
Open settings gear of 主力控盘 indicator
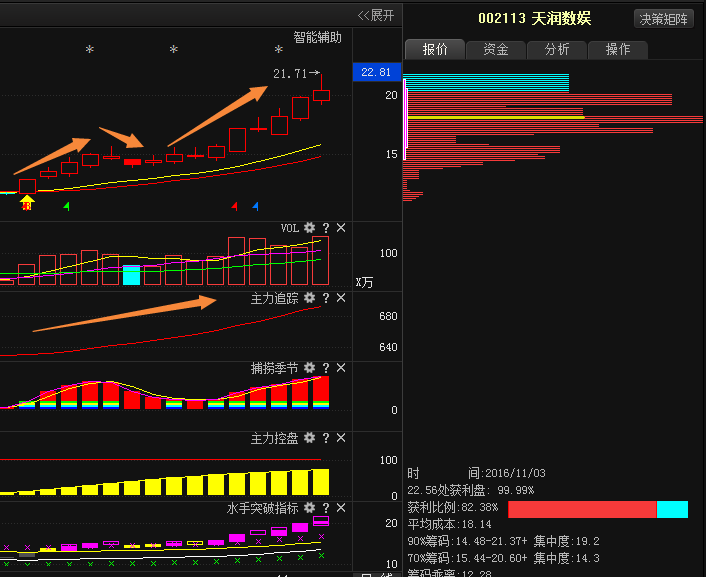click(309, 438)
